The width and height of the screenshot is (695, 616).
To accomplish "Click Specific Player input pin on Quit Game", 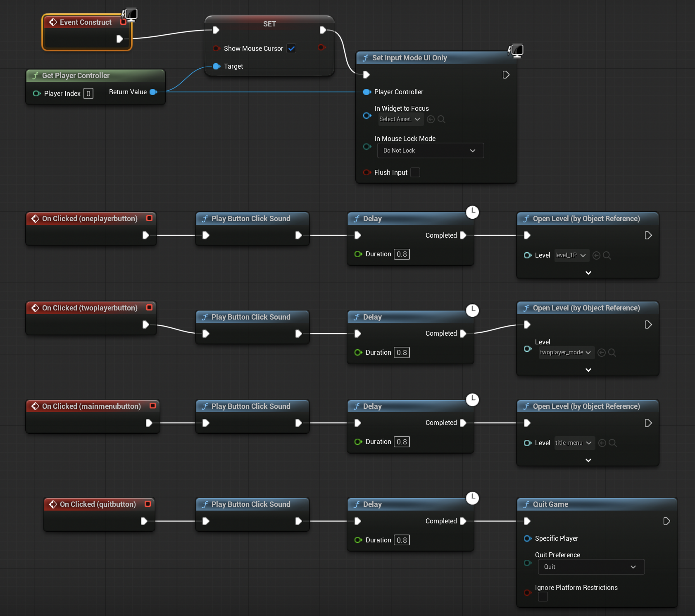I will 528,538.
